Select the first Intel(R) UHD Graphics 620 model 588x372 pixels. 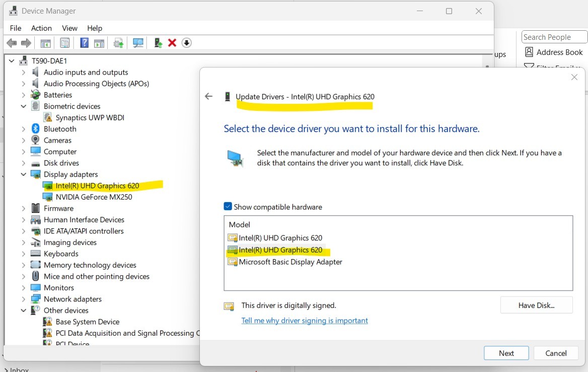coord(278,237)
